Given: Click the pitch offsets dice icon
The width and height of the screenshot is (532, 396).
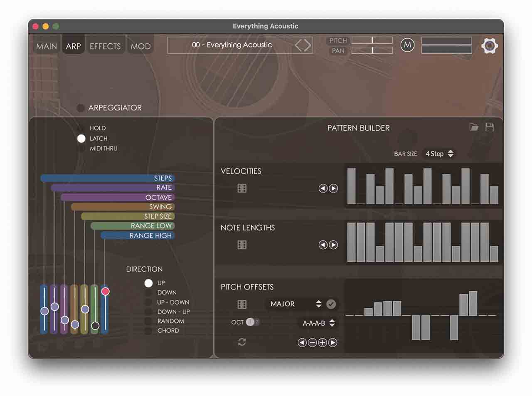Looking at the screenshot, I should click(242, 304).
